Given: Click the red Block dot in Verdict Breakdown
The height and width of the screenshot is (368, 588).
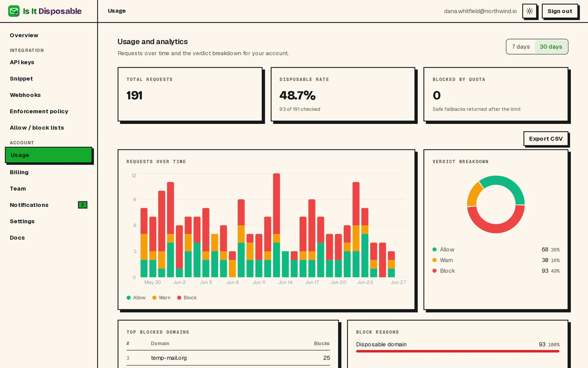Looking at the screenshot, I should pos(434,270).
